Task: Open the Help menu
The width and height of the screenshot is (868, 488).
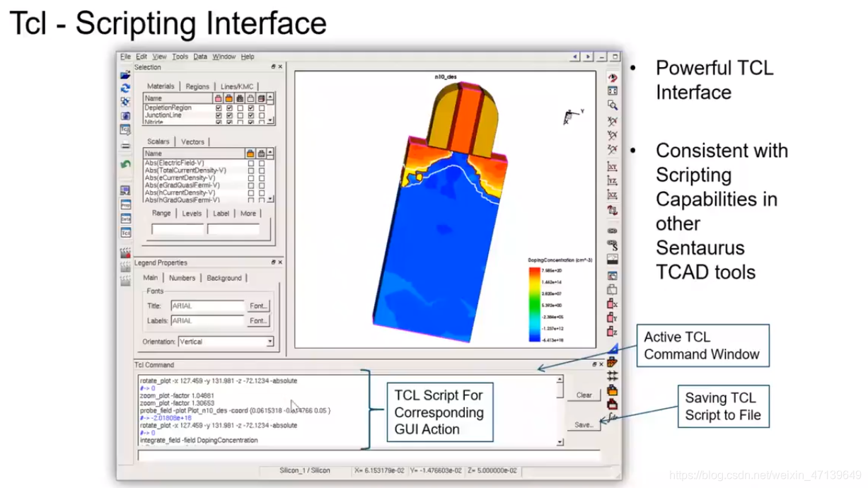Action: (x=248, y=57)
